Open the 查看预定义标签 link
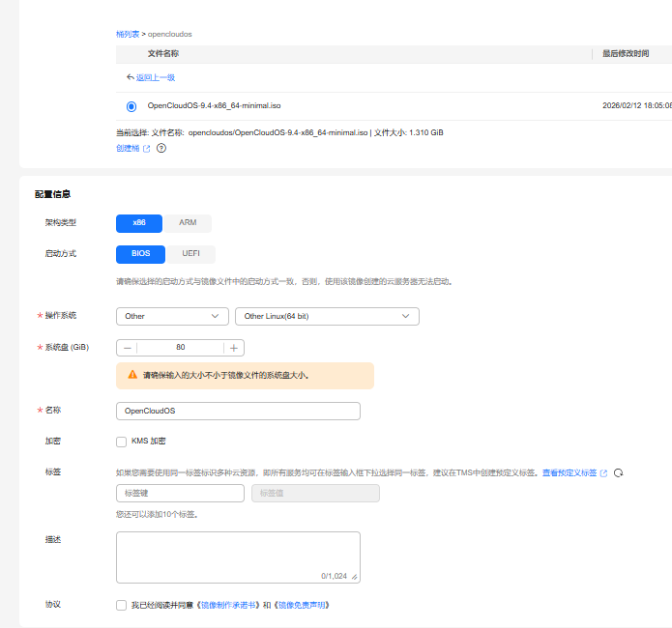Viewport: 672px width, 628px height. 570,472
